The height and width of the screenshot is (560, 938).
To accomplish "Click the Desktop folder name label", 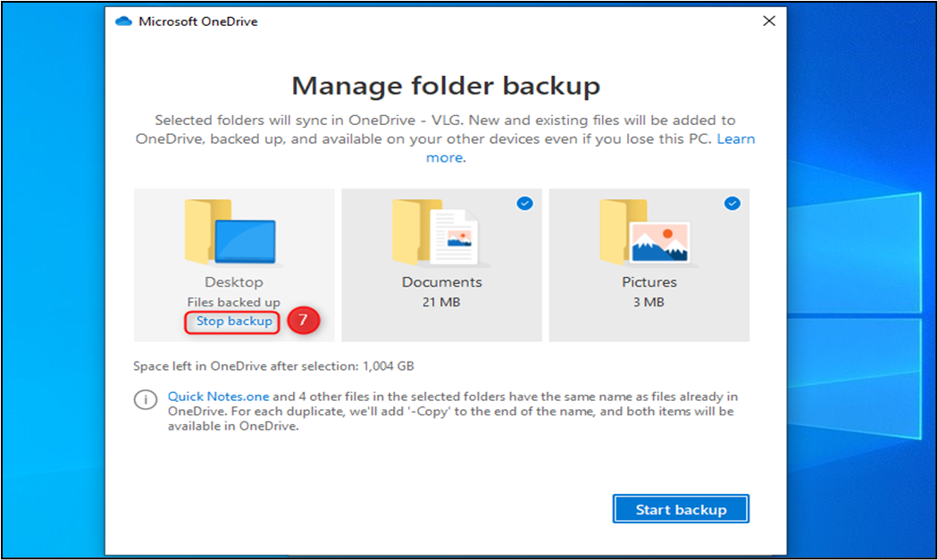I will tap(234, 282).
